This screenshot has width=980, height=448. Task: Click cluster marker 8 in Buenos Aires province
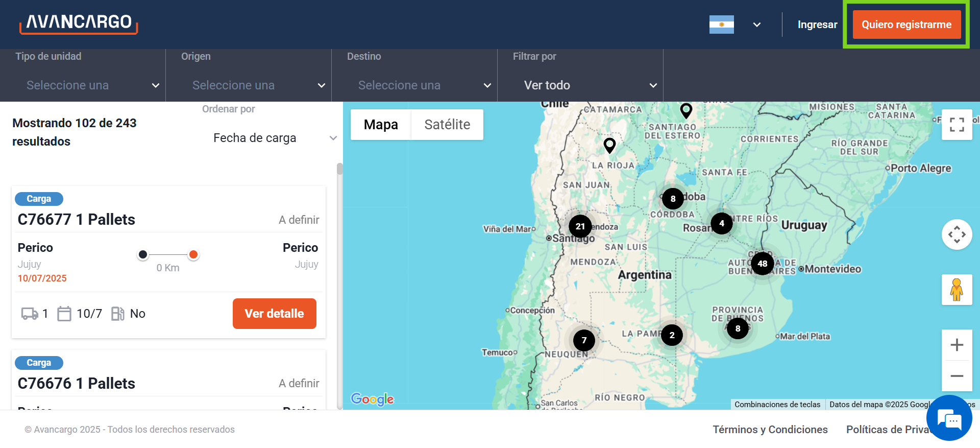point(738,328)
